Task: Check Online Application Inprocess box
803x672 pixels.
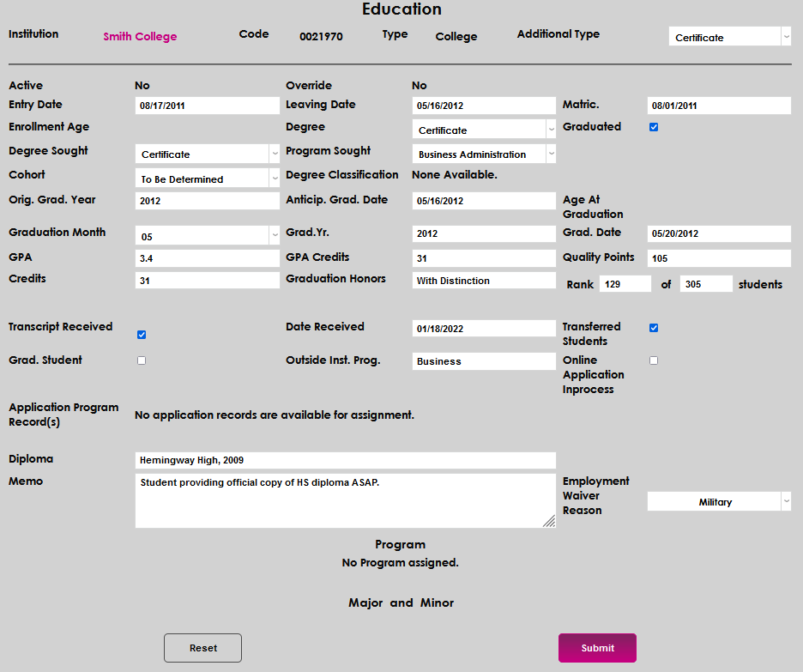Action: [654, 360]
